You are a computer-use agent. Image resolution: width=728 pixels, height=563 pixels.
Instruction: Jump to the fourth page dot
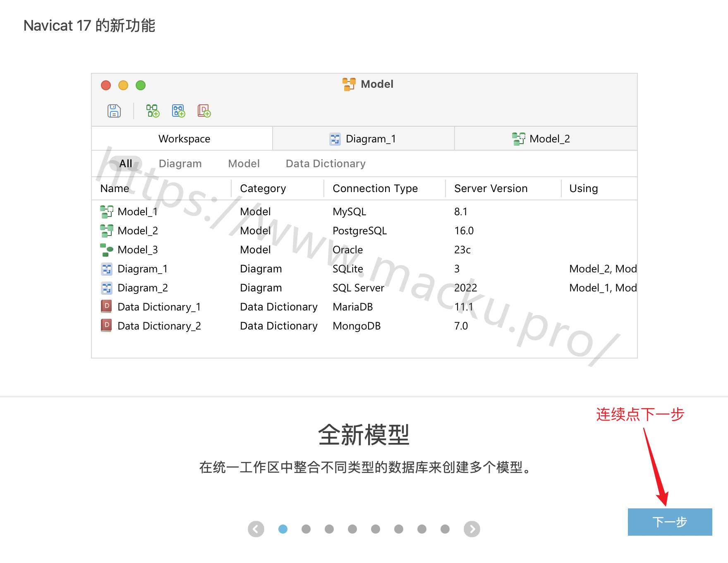point(352,529)
